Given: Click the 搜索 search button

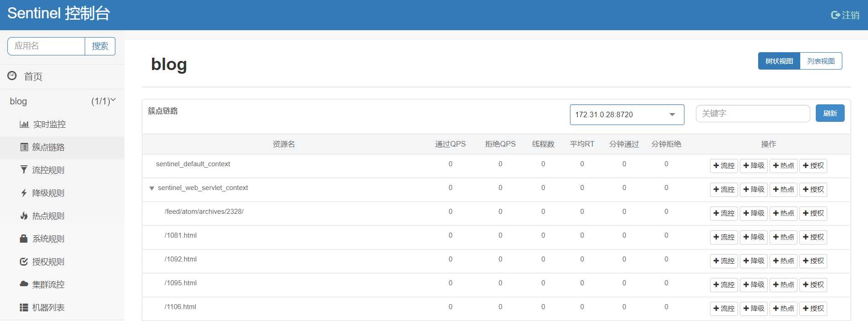Looking at the screenshot, I should pyautogui.click(x=100, y=46).
